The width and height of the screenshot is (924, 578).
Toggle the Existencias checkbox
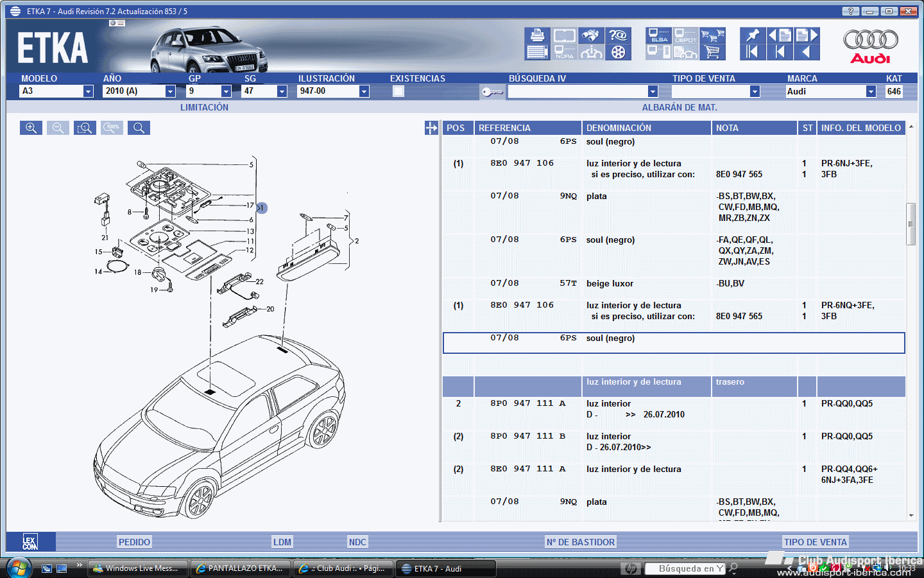click(398, 91)
